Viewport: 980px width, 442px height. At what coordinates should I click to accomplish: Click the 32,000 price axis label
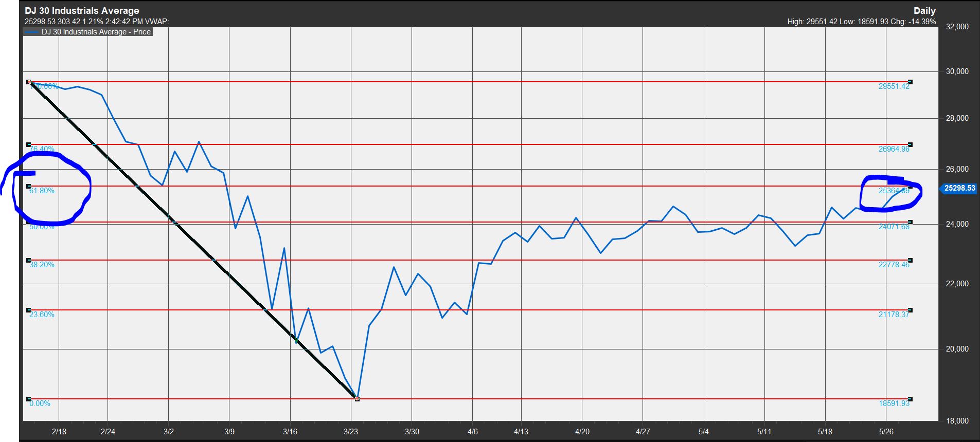[x=957, y=27]
